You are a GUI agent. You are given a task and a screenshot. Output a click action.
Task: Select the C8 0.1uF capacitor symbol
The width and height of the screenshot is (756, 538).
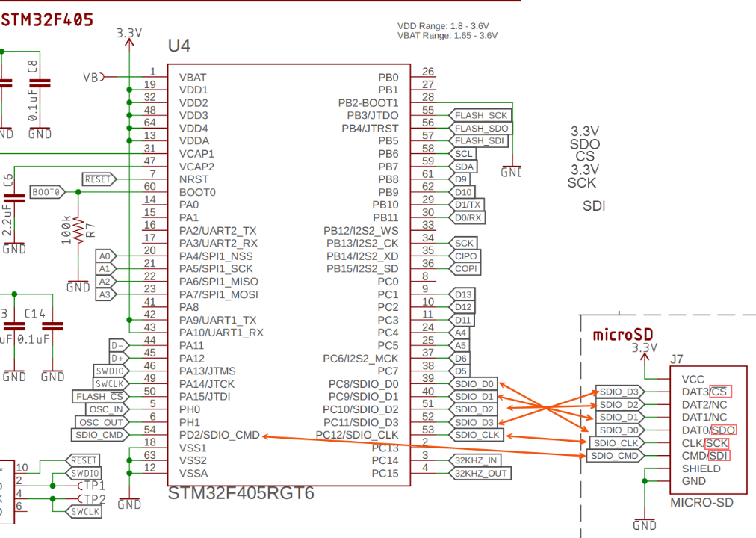[x=40, y=84]
